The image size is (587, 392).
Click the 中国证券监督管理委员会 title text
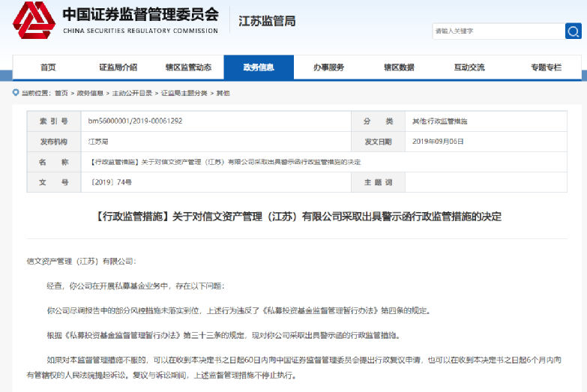(x=141, y=14)
